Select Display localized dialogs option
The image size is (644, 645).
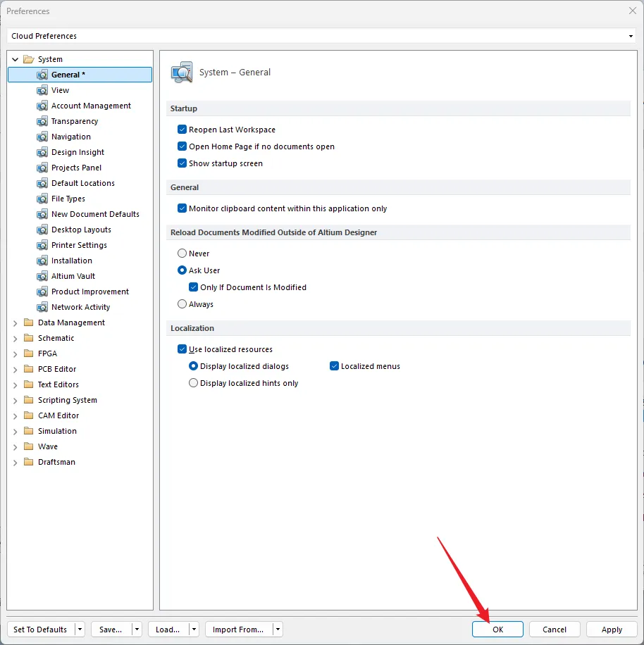tap(193, 366)
